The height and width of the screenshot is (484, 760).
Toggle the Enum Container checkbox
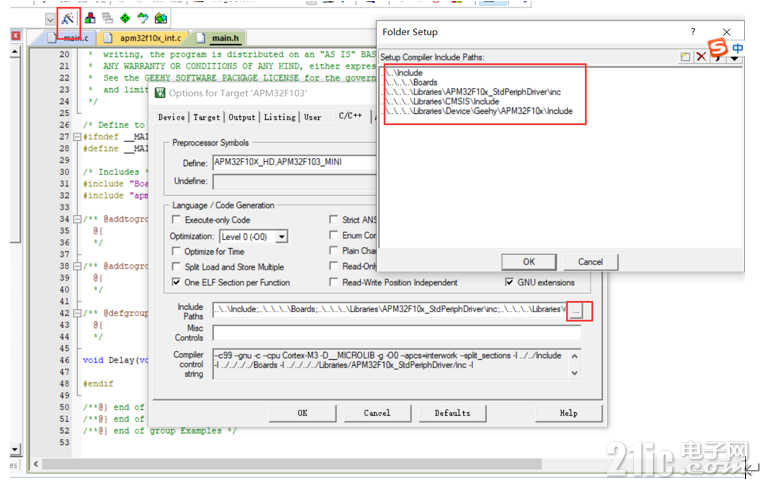coord(333,235)
